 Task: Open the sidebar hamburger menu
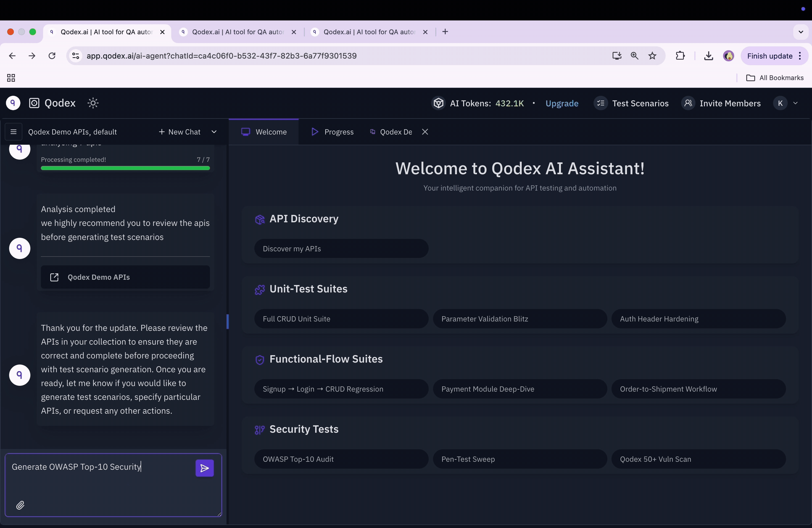[x=13, y=132]
